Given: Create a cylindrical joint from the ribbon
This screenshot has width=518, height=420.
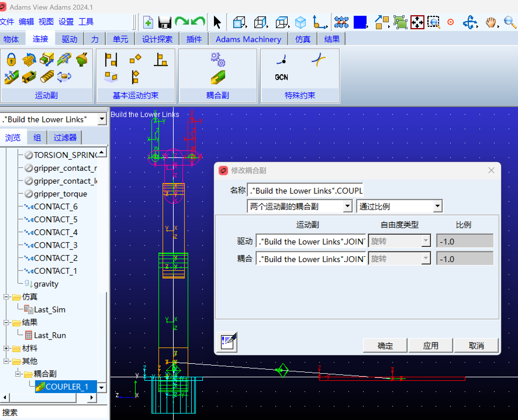Looking at the screenshot, I should point(64,59).
